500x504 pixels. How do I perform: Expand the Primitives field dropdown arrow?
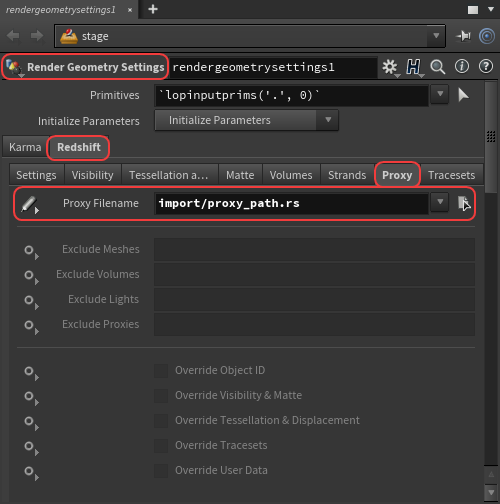point(440,94)
